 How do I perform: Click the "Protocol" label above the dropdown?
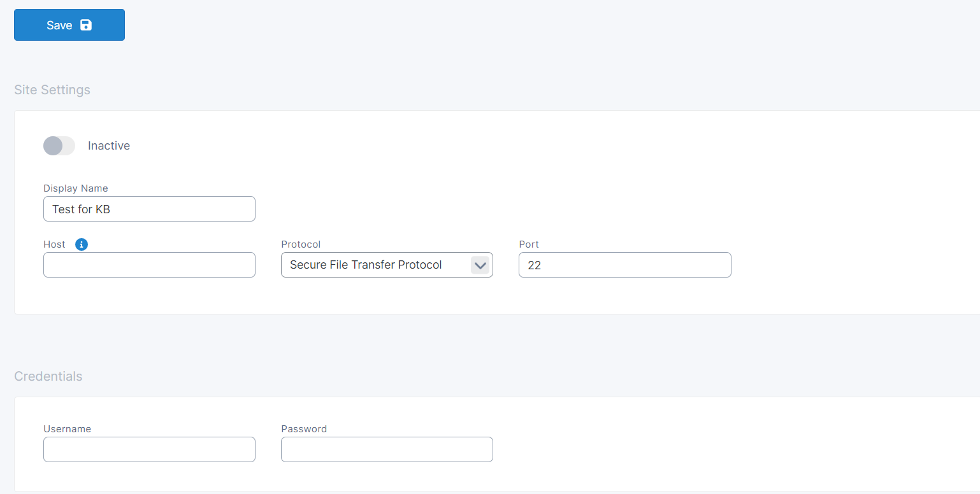tap(301, 244)
